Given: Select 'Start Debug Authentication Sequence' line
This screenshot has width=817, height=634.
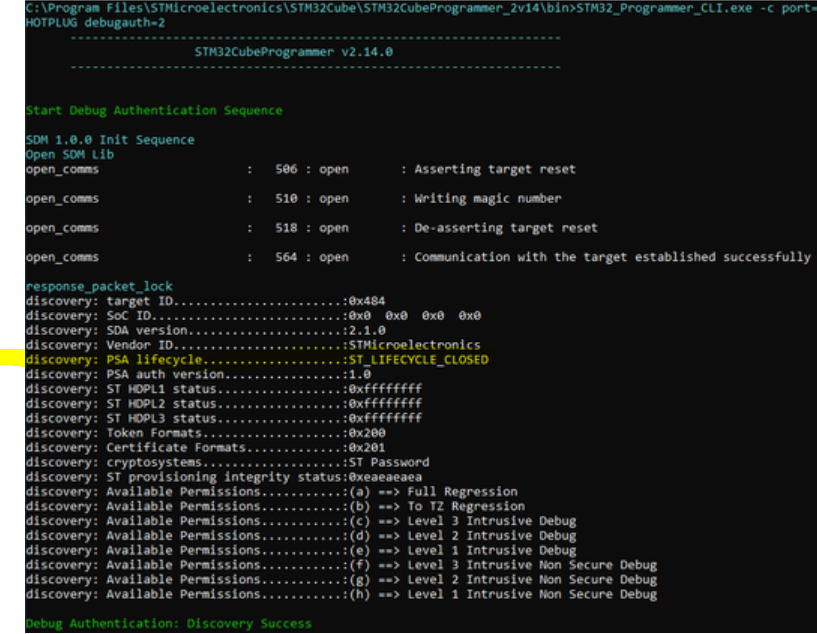Looking at the screenshot, I should 154,110.
